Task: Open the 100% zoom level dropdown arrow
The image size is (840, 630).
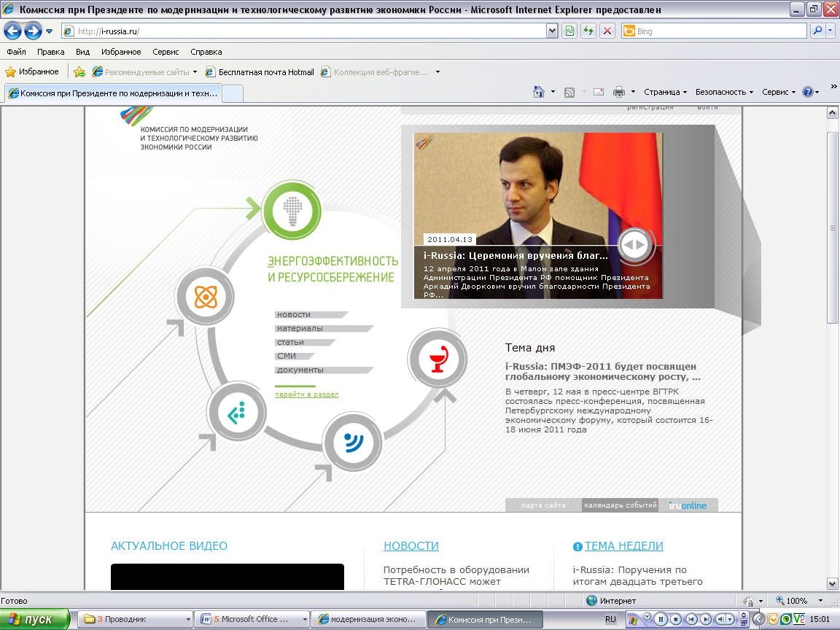Action: coord(820,601)
